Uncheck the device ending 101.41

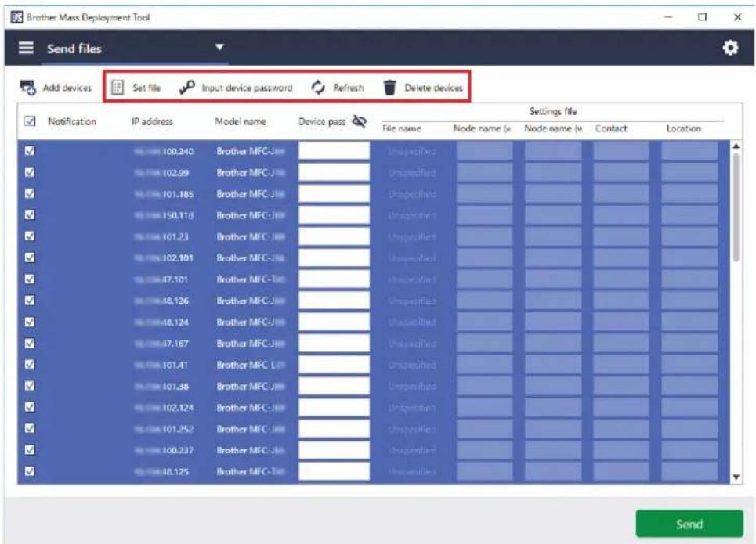pyautogui.click(x=30, y=364)
